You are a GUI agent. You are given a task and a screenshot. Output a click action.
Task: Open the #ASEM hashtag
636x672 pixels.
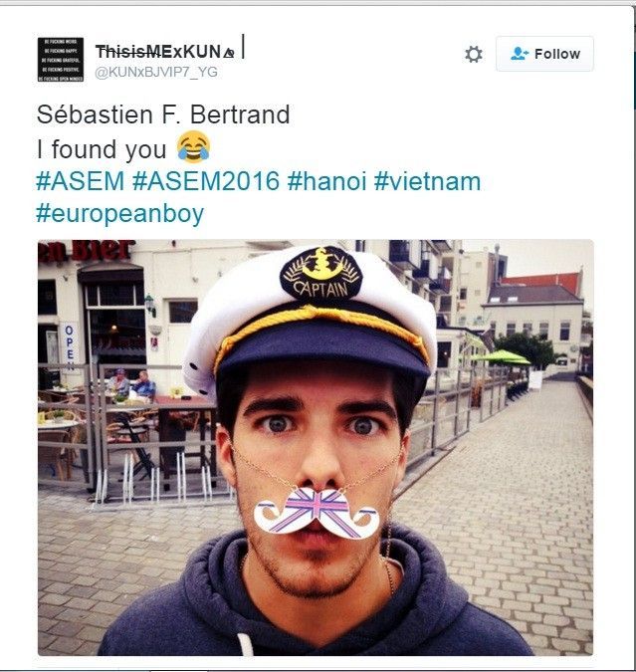81,181
